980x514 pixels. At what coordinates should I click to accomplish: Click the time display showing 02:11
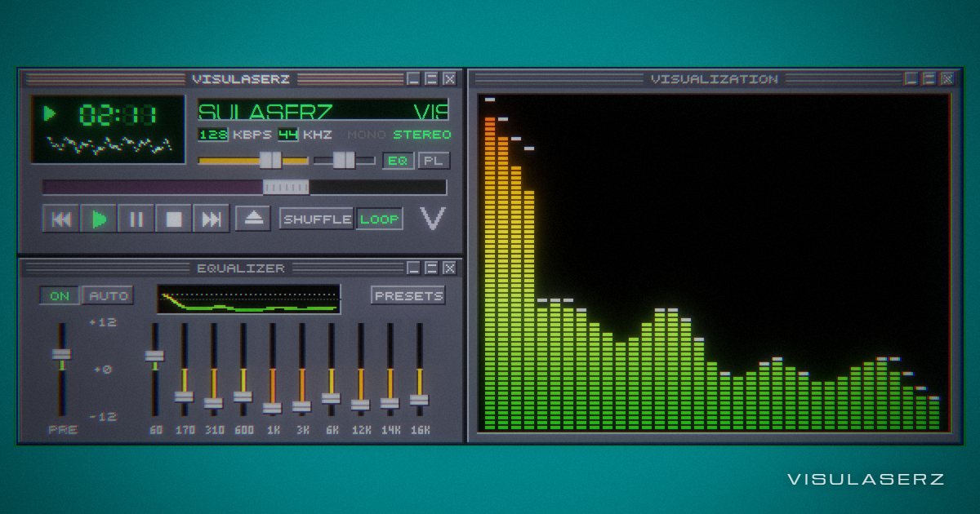click(x=118, y=114)
